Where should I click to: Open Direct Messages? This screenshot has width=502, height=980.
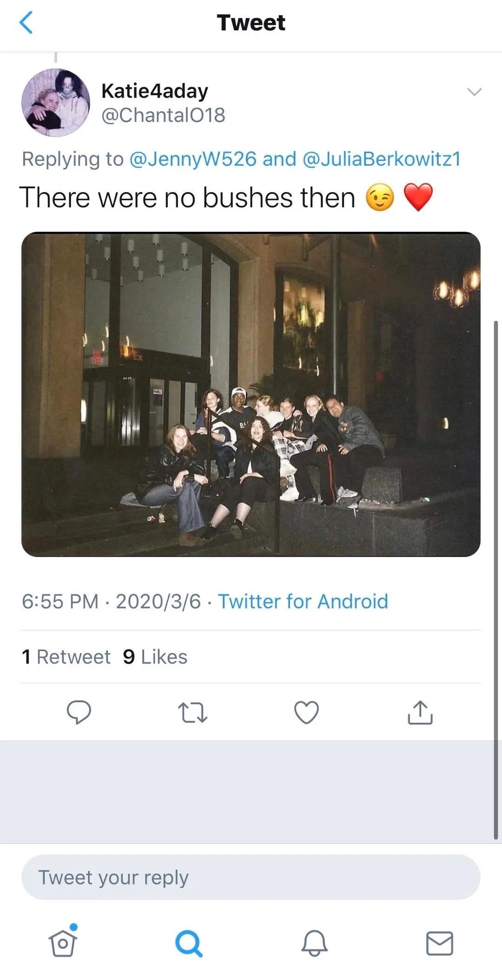(439, 945)
